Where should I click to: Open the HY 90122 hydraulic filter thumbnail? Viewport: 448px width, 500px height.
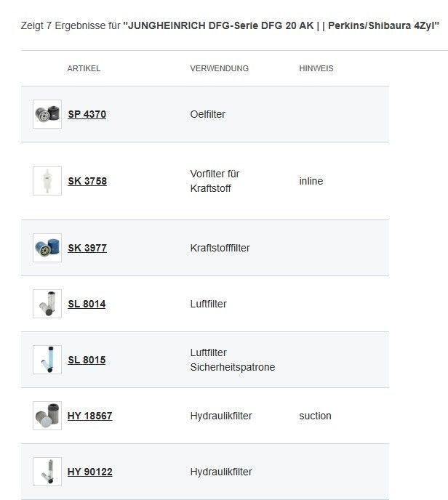[x=47, y=472]
